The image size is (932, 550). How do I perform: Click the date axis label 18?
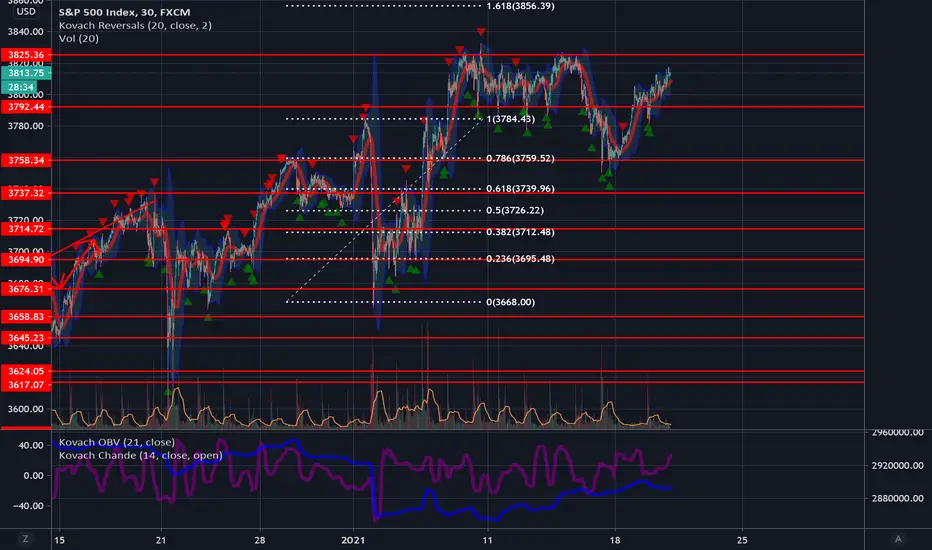(615, 540)
